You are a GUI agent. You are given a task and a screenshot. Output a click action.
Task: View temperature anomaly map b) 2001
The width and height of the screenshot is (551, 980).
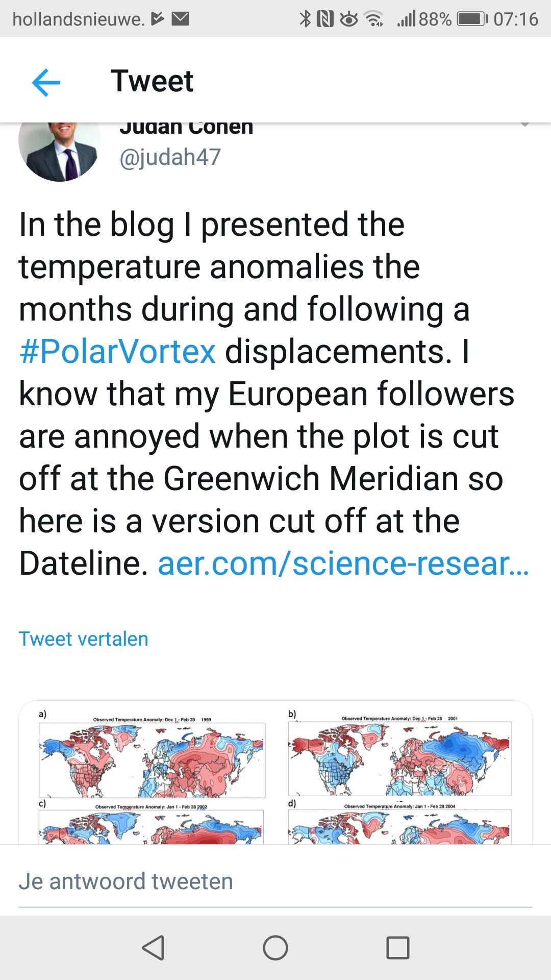tap(400, 753)
